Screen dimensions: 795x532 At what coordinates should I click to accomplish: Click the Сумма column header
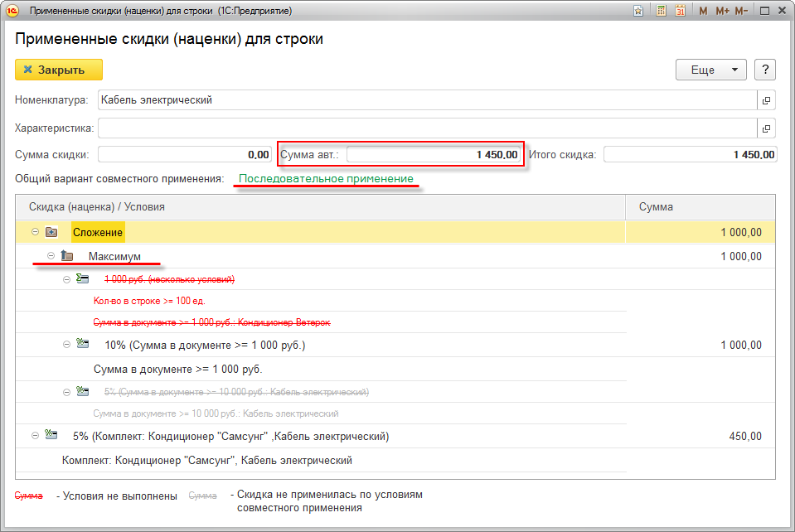(x=700, y=206)
